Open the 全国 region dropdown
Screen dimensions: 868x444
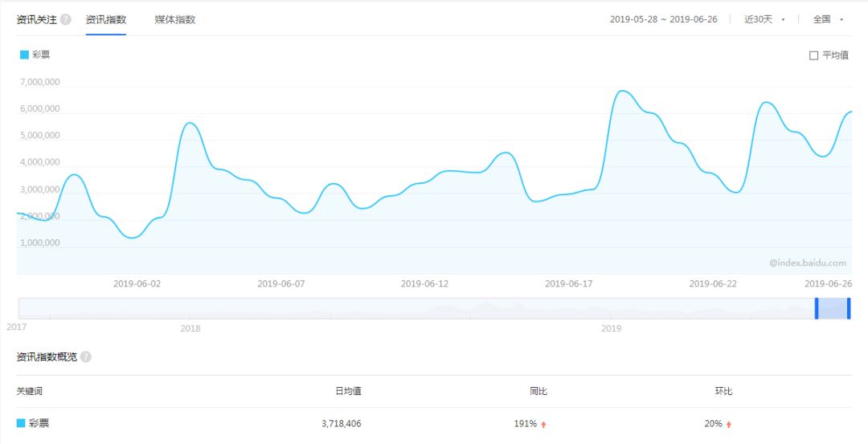tap(828, 19)
